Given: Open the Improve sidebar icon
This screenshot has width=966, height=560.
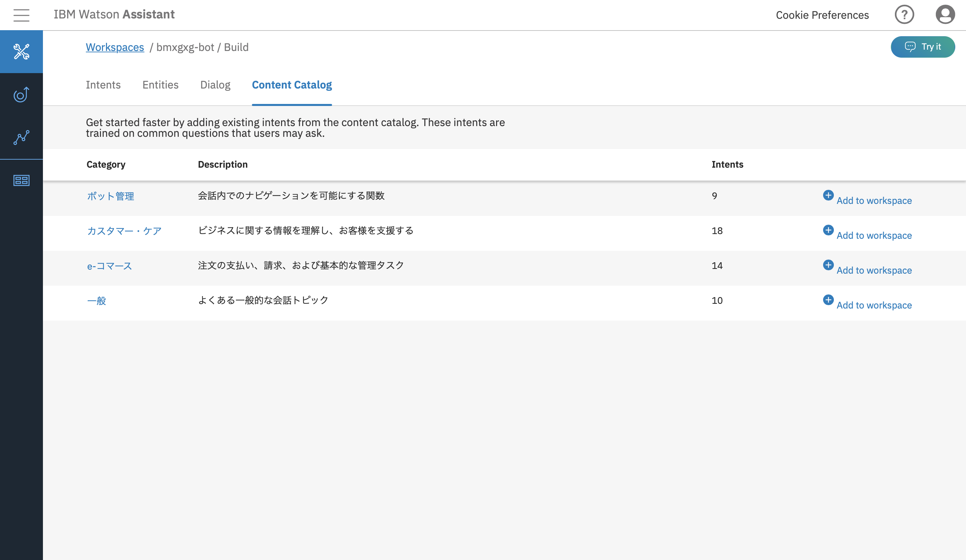Looking at the screenshot, I should click(x=21, y=95).
